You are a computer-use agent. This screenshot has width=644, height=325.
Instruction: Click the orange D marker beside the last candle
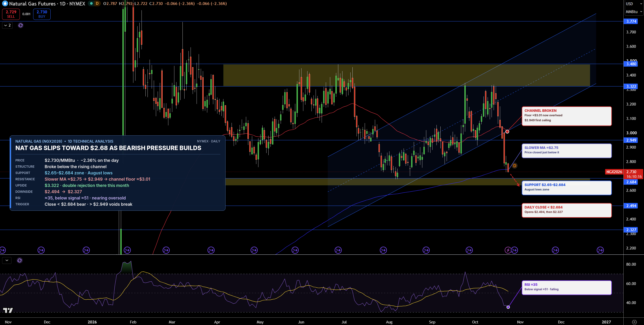click(515, 166)
